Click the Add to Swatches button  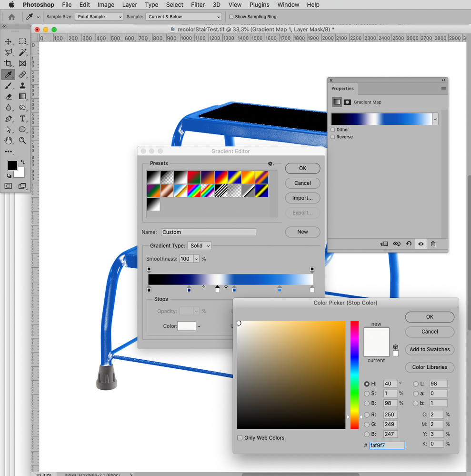tap(430, 349)
